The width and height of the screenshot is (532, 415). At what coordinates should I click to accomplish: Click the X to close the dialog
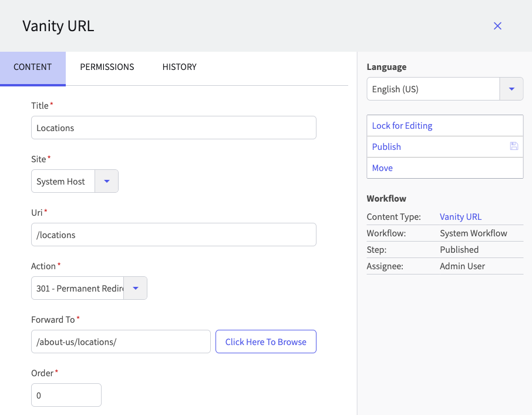click(x=497, y=26)
